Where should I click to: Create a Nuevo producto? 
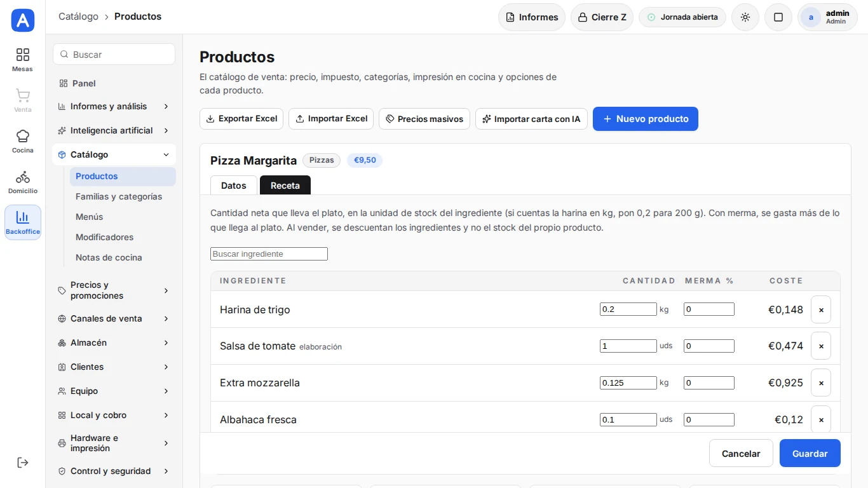(x=646, y=119)
